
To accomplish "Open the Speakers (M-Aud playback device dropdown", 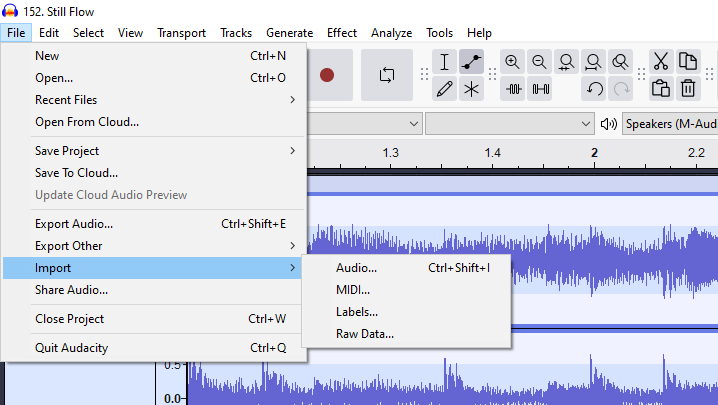I will [670, 124].
